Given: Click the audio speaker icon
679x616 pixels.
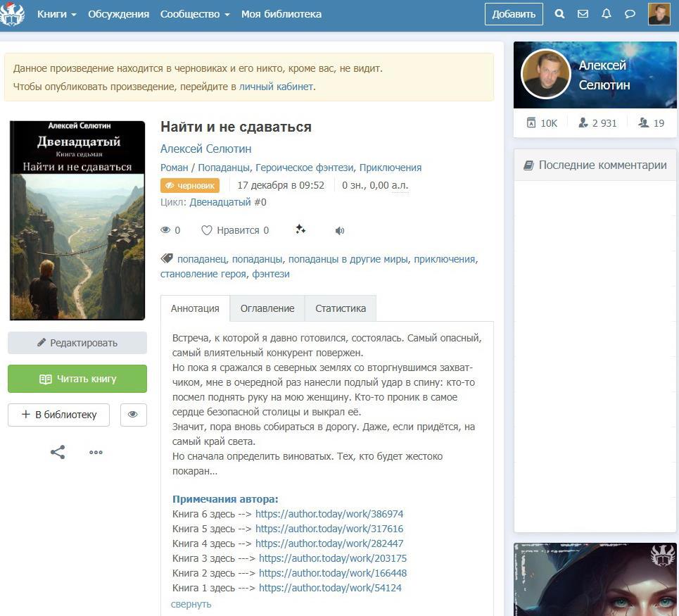Looking at the screenshot, I should tap(340, 230).
